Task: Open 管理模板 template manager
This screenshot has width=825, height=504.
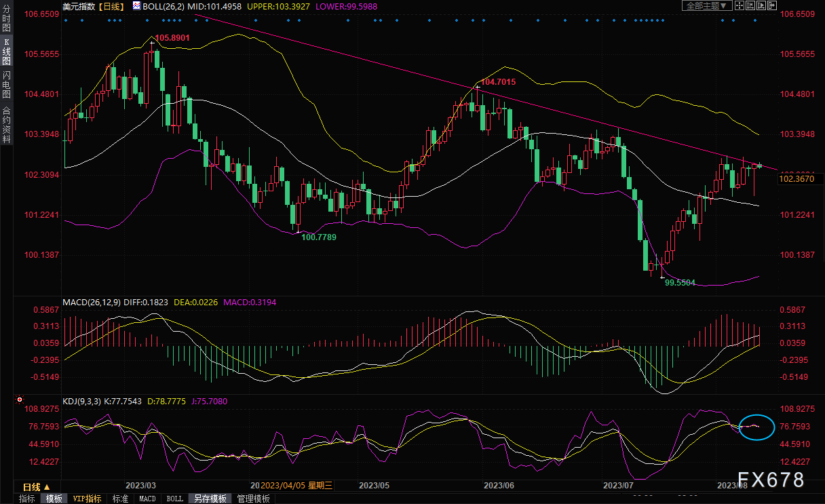Action: click(252, 499)
